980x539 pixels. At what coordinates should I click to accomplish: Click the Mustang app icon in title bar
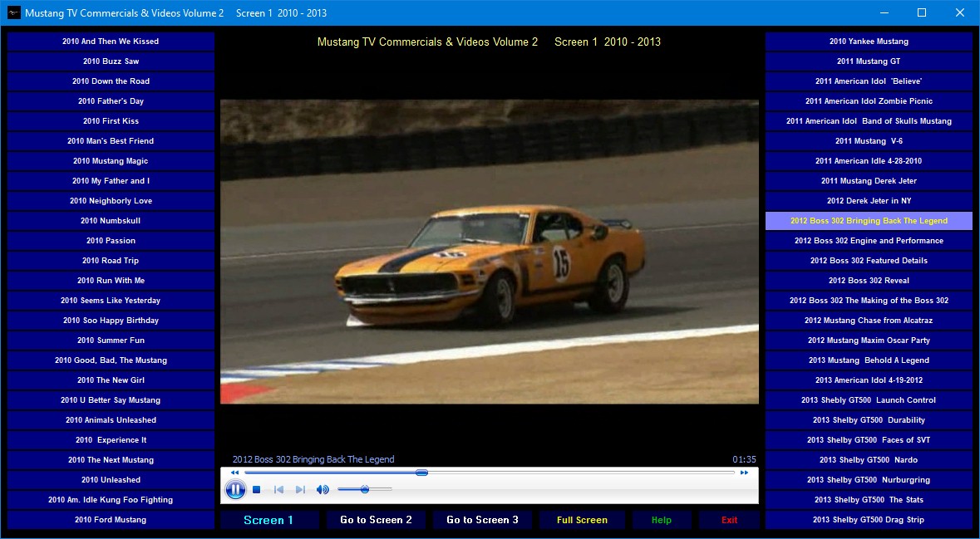(x=14, y=12)
